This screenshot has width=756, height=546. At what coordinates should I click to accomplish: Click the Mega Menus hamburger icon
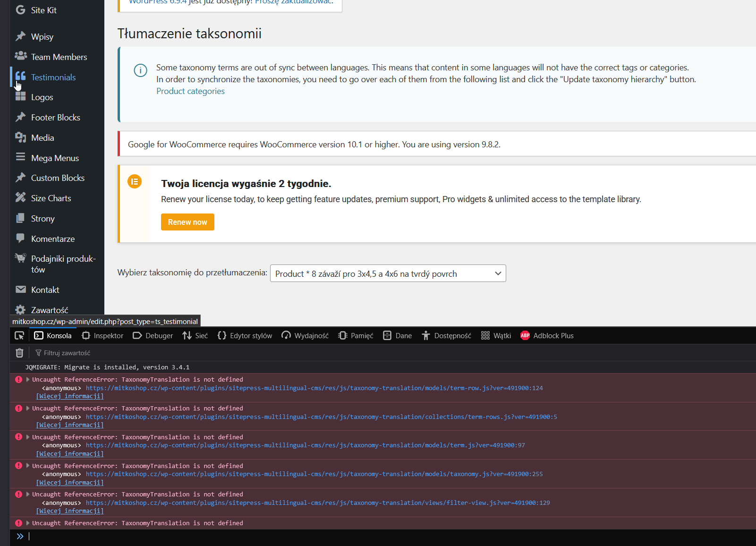(20, 157)
